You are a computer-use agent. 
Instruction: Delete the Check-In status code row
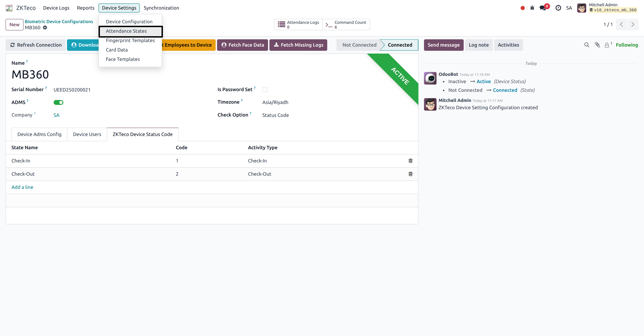click(410, 161)
